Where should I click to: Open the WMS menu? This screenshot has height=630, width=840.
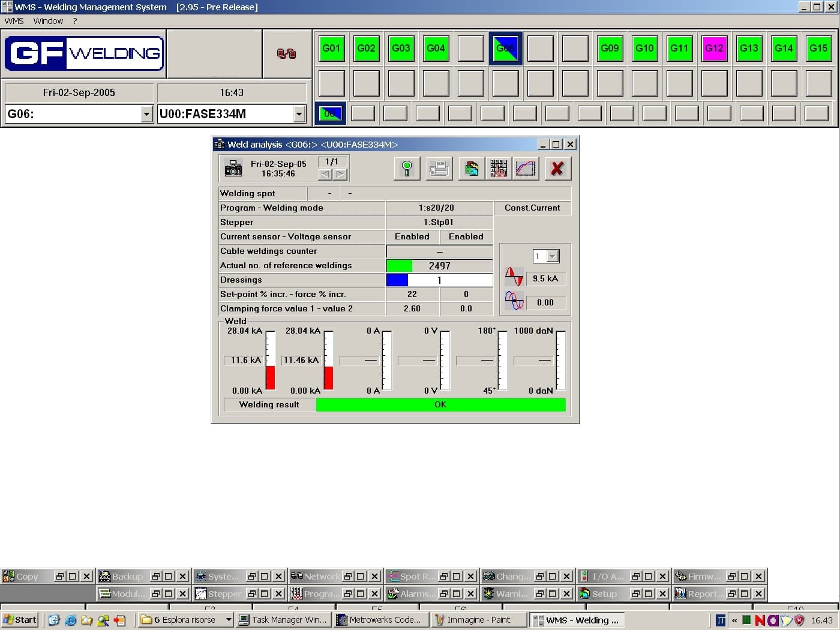(x=14, y=21)
